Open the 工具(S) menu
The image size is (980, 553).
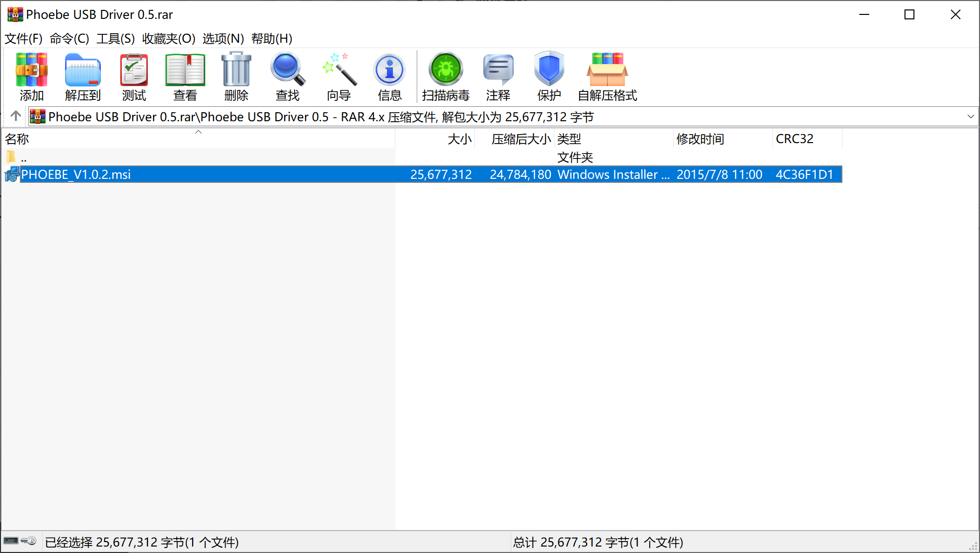116,38
